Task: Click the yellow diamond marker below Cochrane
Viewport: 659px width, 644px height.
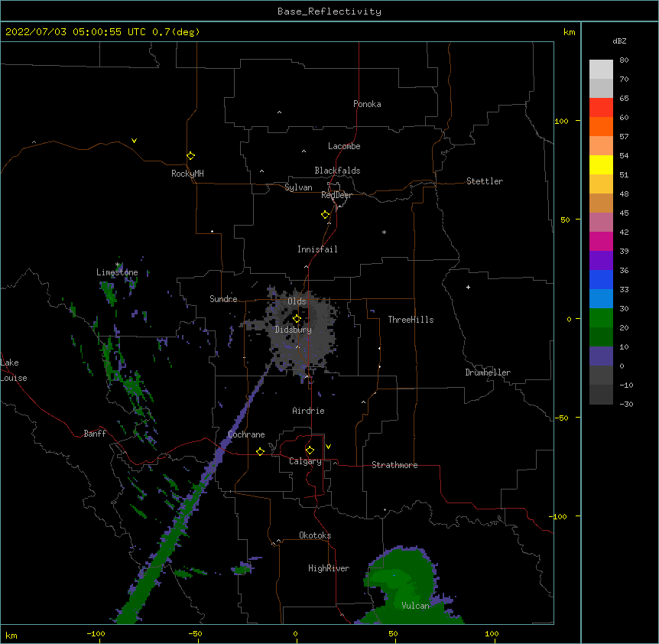Action: point(260,451)
